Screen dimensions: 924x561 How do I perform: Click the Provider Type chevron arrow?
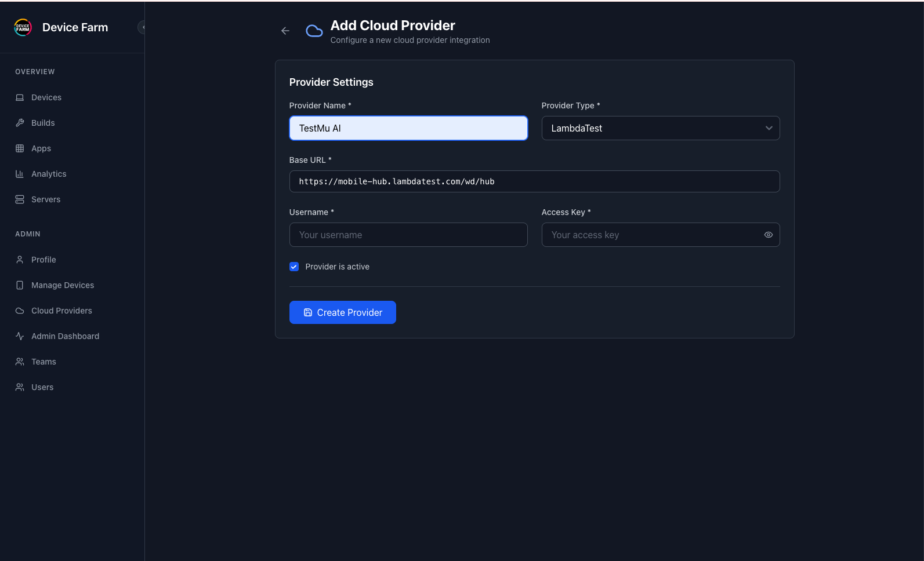[769, 128]
